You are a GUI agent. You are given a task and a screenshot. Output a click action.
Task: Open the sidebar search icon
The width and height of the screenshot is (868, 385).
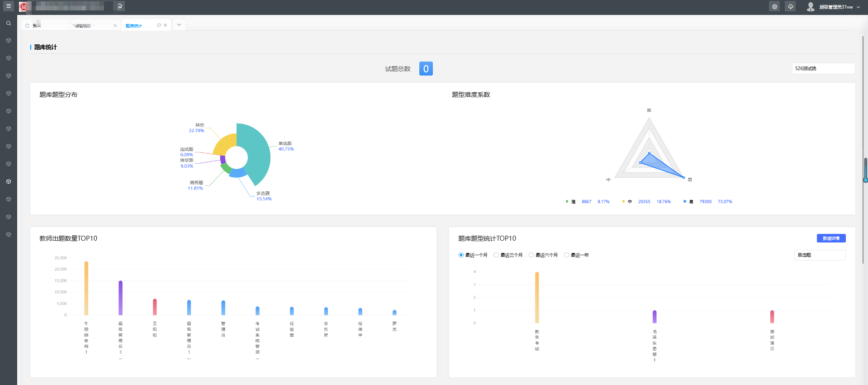tap(8, 23)
